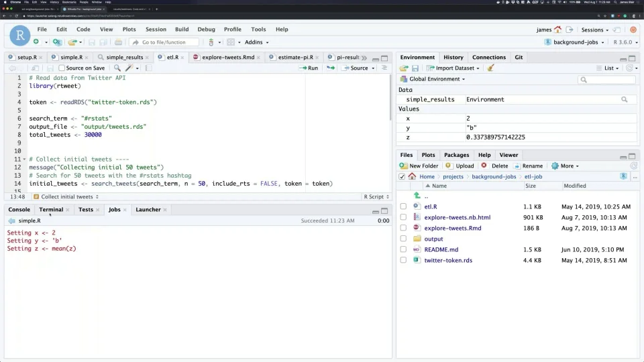Open the Addins dropdown
The image size is (644, 362).
(257, 42)
